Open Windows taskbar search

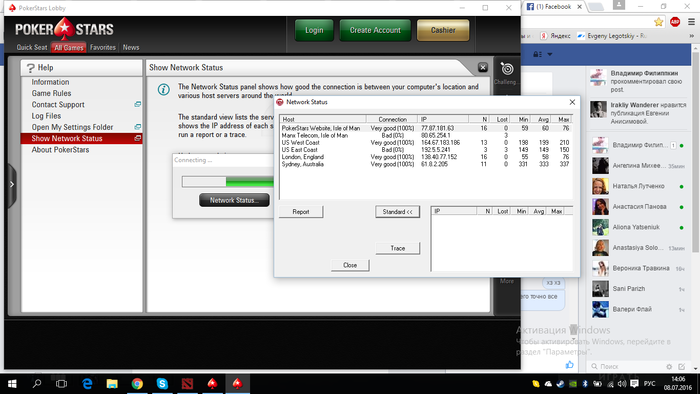37,383
